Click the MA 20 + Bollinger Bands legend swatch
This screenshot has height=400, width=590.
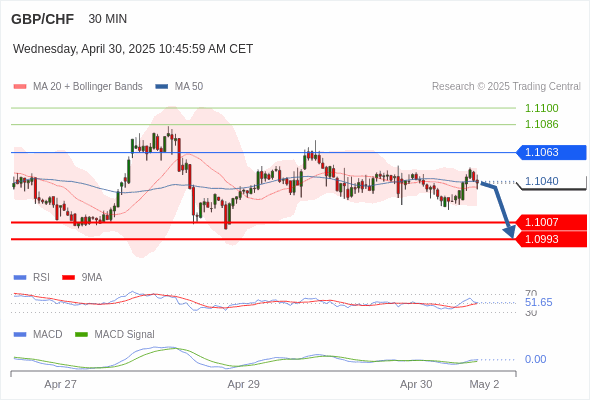[20, 87]
